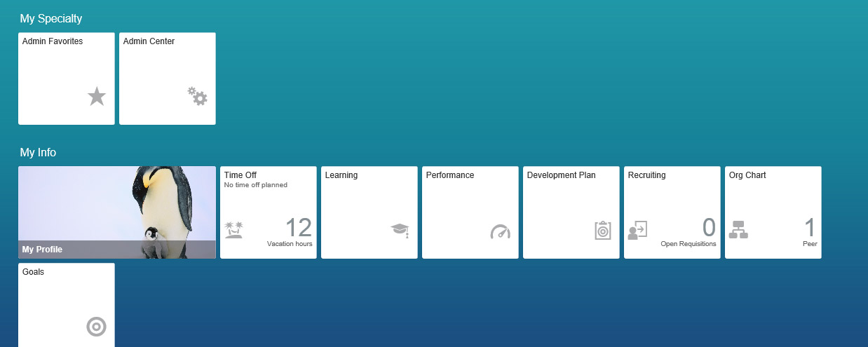The image size is (868, 347).
Task: Open the Admin Center gears icon
Action: click(198, 96)
